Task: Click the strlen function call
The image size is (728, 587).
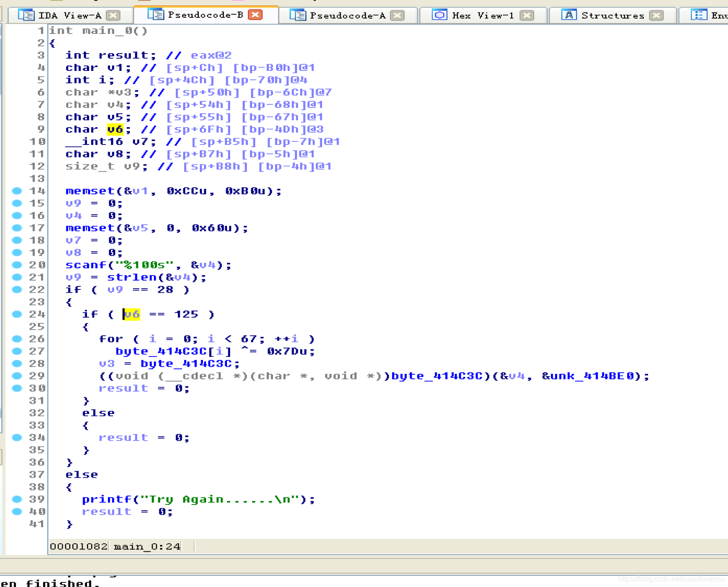Action: 132,277
